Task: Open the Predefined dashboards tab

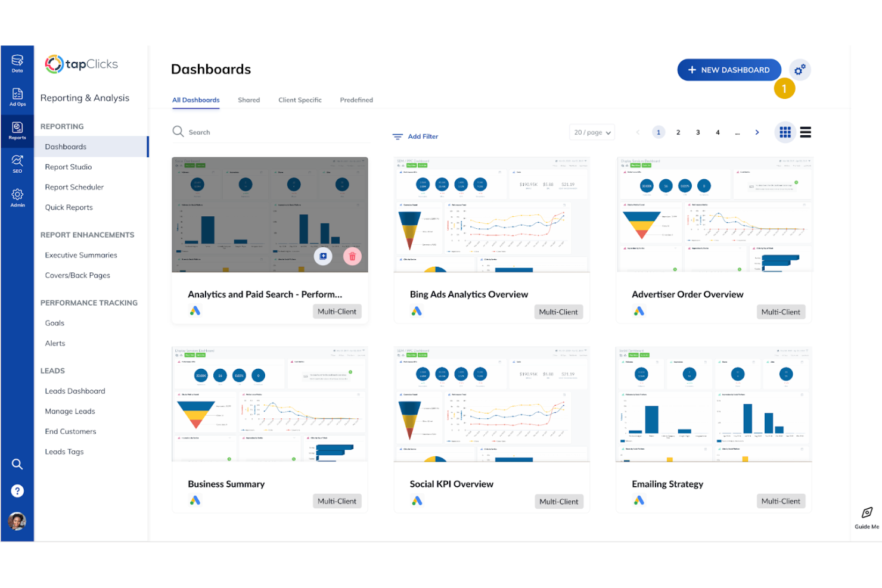Action: click(356, 99)
